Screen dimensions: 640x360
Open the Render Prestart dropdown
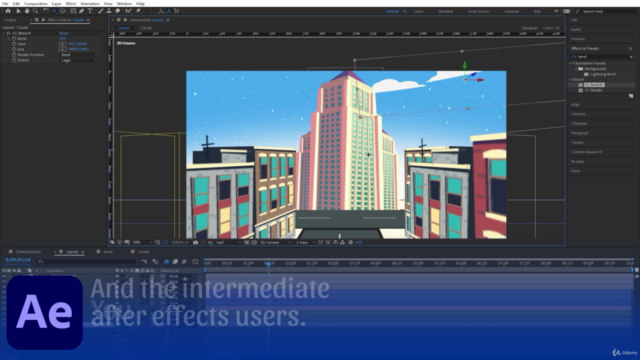[79, 55]
